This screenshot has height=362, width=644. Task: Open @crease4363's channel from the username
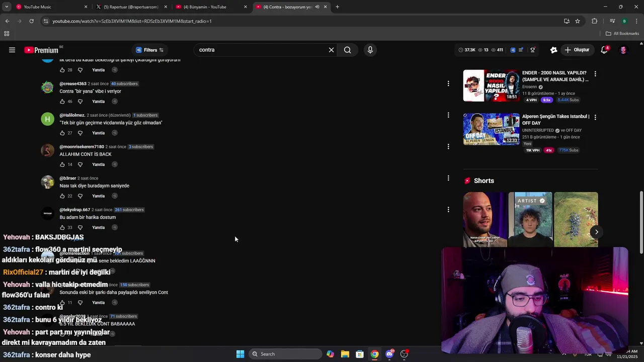coord(73,84)
